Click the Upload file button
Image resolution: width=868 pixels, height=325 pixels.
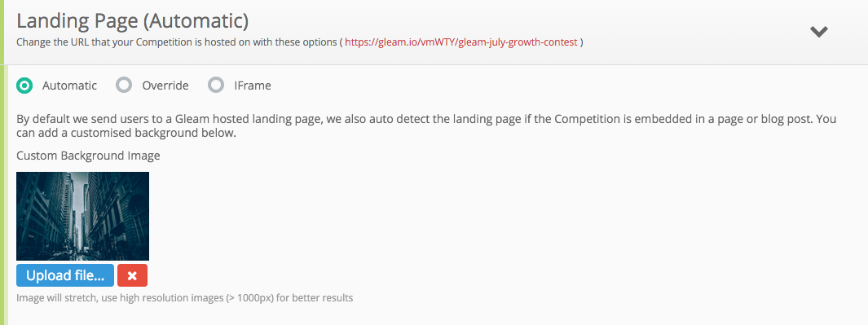(x=65, y=275)
